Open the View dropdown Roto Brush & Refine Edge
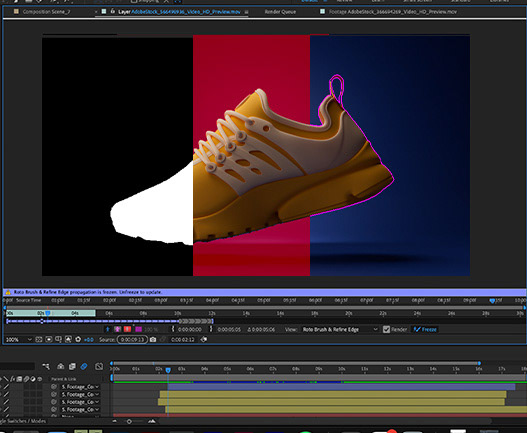Viewport: 527px width, 433px height. click(x=340, y=329)
